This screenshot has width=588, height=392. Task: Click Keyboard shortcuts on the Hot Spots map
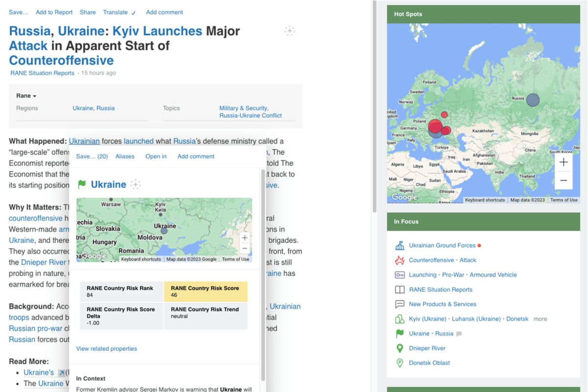click(485, 200)
